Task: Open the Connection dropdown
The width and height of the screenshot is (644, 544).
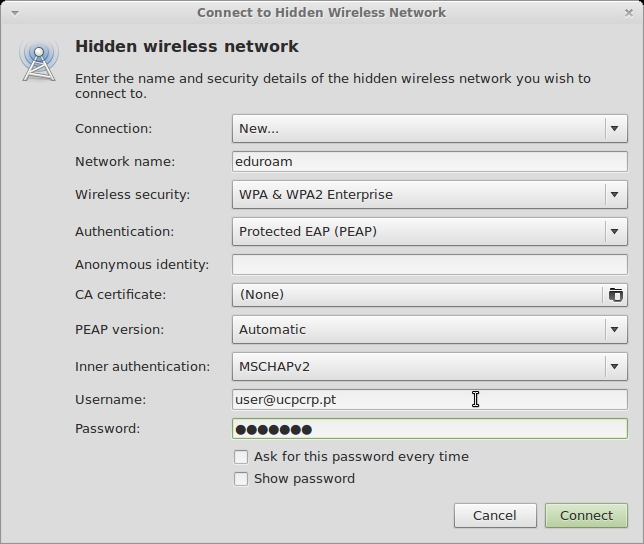Action: coord(429,128)
